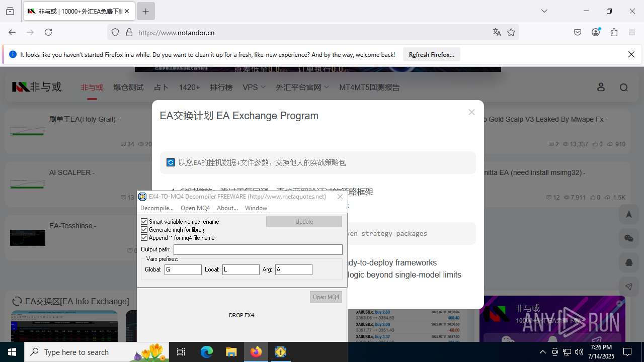
Task: Click Update button in decompiler
Action: tap(304, 221)
